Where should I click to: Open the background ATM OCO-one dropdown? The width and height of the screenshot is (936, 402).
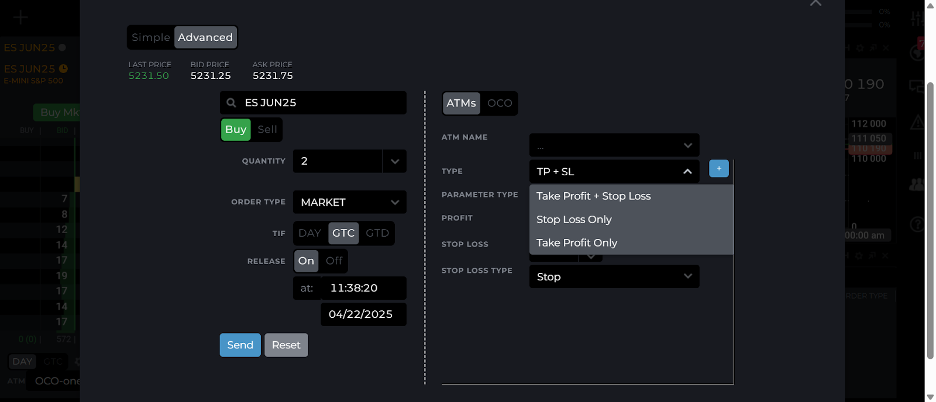click(53, 380)
